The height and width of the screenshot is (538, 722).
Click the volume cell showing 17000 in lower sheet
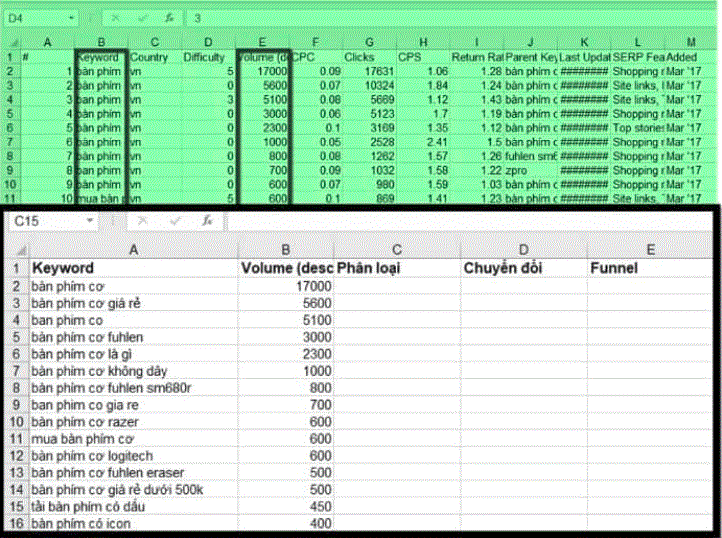coord(287,285)
